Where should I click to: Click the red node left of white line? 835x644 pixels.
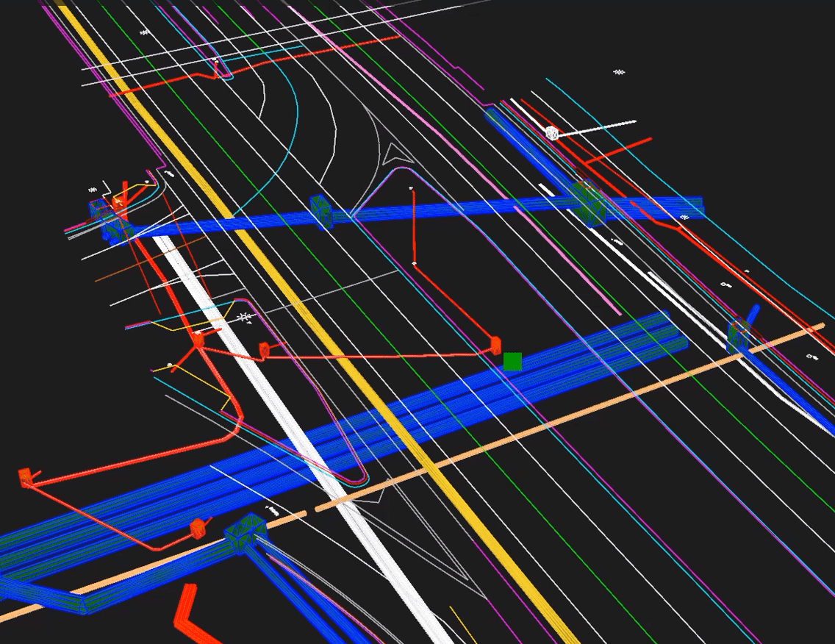click(x=198, y=339)
